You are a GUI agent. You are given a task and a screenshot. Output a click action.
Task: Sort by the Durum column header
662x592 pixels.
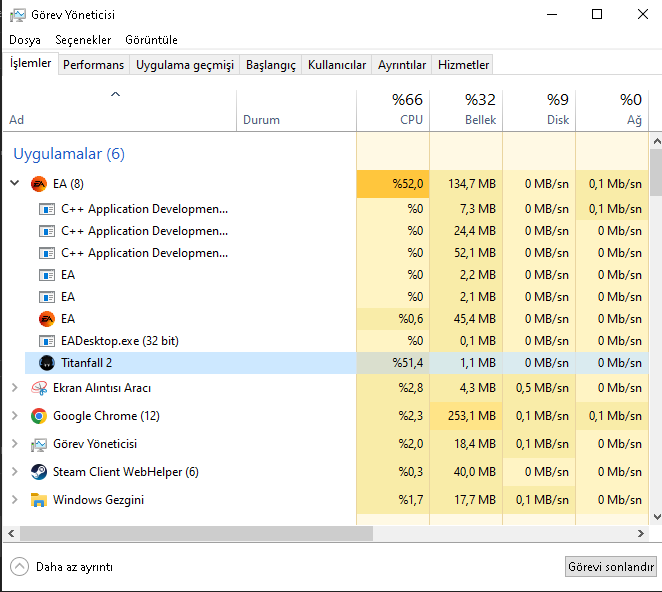(x=296, y=111)
